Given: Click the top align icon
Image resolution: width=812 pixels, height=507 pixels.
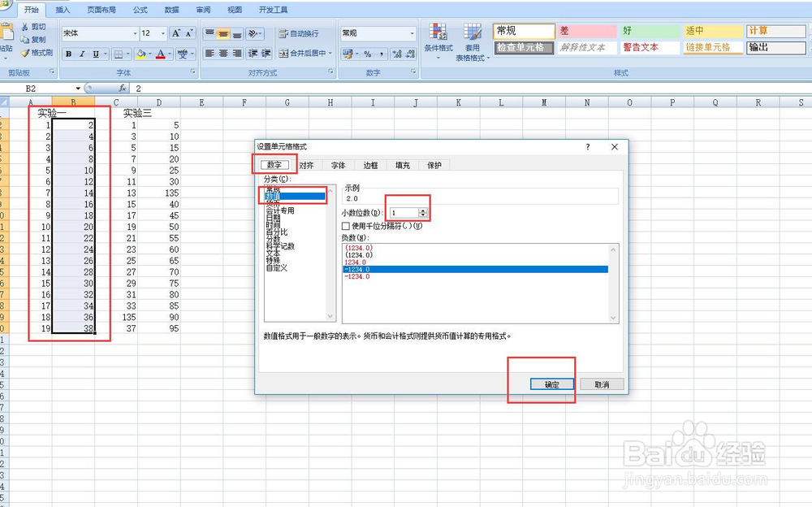Looking at the screenshot, I should point(209,33).
